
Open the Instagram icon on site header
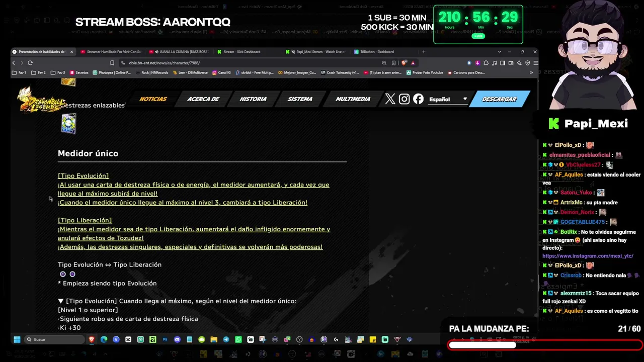pos(404,99)
